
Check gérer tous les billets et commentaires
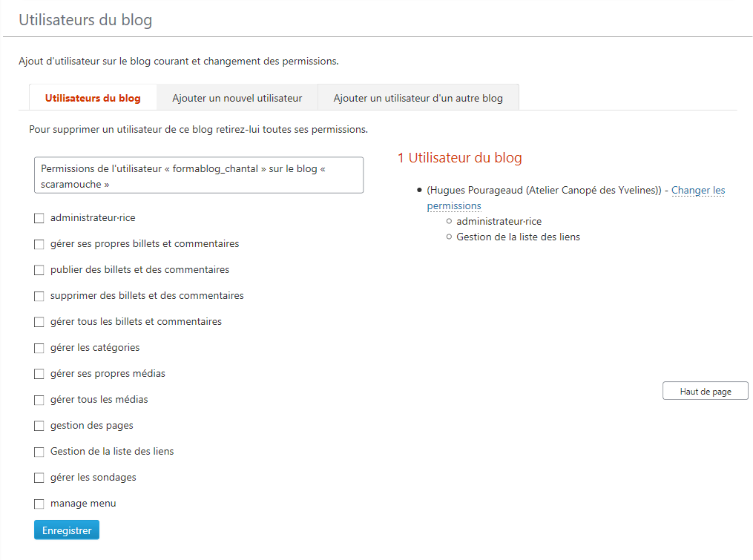[x=39, y=322]
